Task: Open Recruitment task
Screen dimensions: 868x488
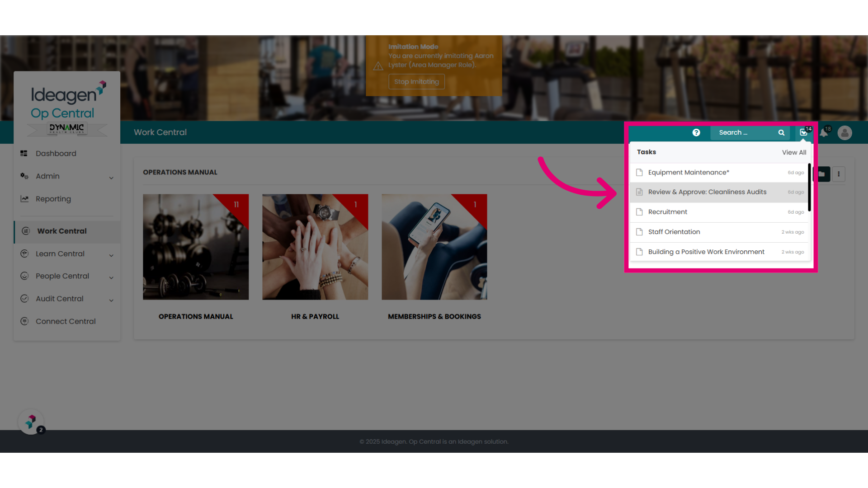Action: 720,212
